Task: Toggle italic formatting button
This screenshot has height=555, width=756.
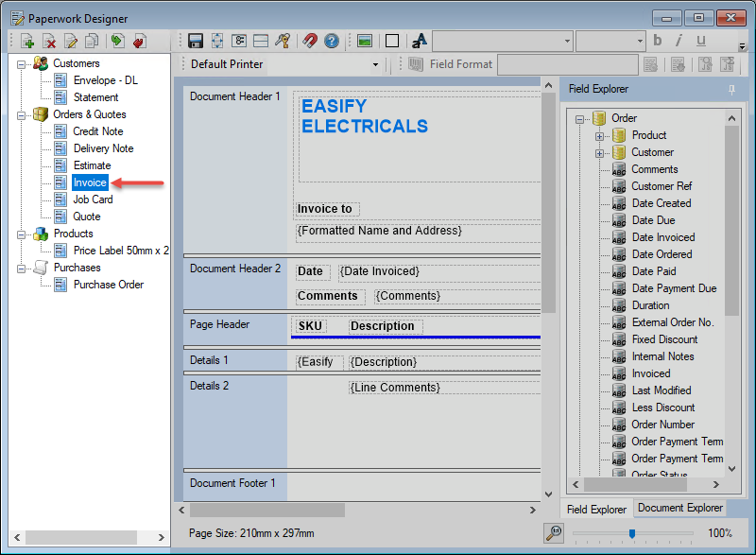Action: click(679, 41)
